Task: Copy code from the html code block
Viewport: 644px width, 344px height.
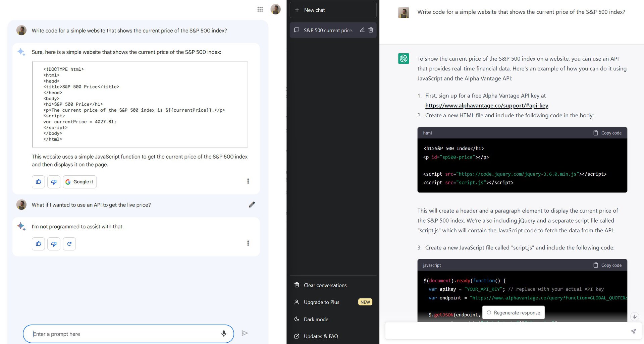Action: 607,133
